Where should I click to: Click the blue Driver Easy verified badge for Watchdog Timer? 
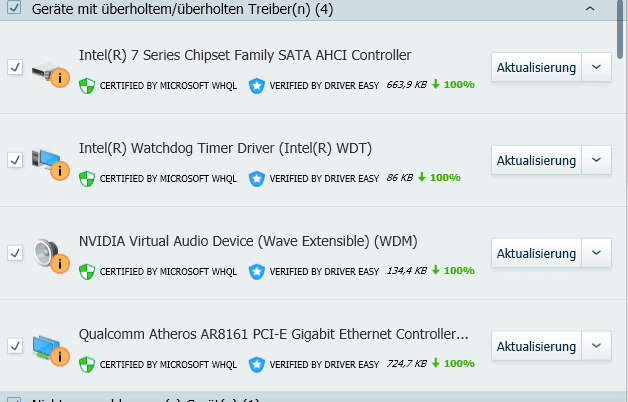pos(257,179)
